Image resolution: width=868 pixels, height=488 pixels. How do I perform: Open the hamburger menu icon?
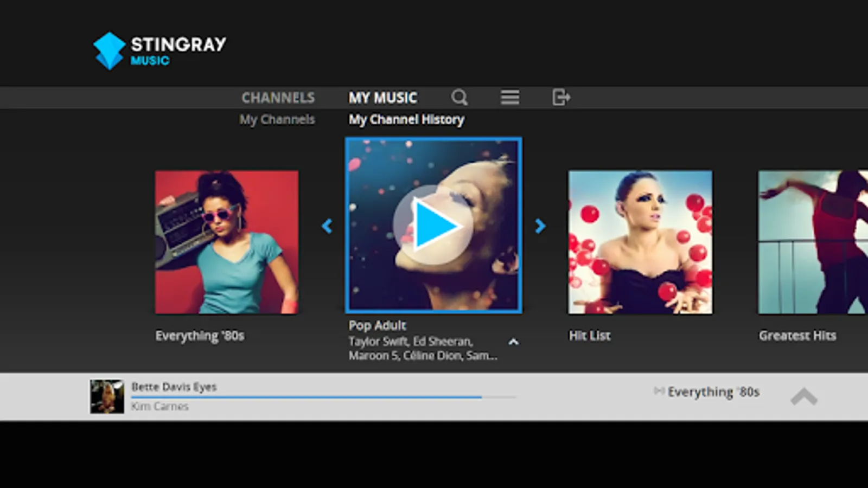click(510, 98)
